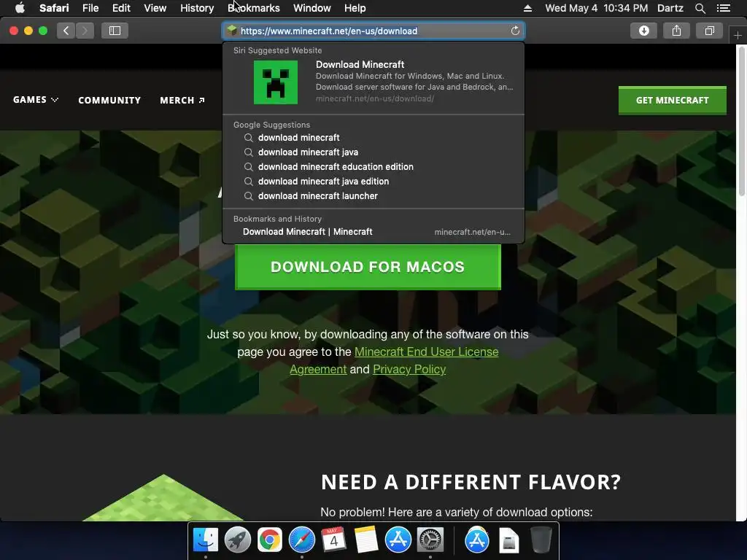Click the DOWNLOAD FOR MACOS button
This screenshot has height=560, width=747.
(368, 267)
